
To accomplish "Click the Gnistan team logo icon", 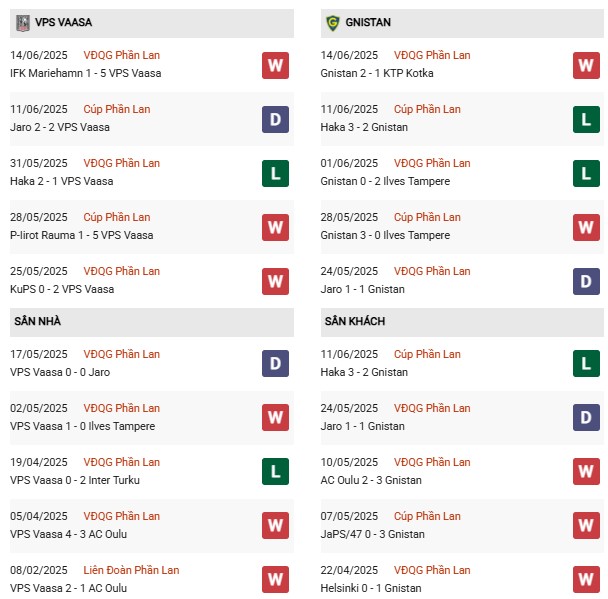I will 333,23.
